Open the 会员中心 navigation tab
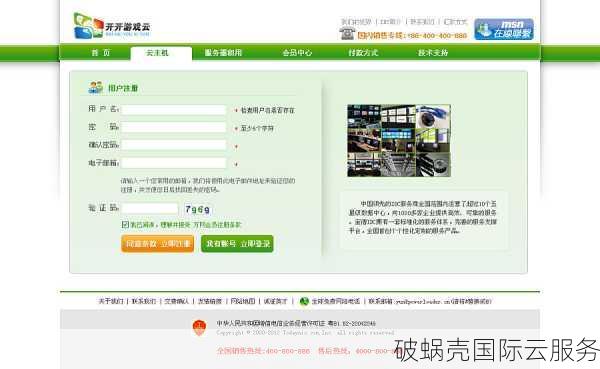Viewport: 600px width, 369px height. click(x=297, y=53)
